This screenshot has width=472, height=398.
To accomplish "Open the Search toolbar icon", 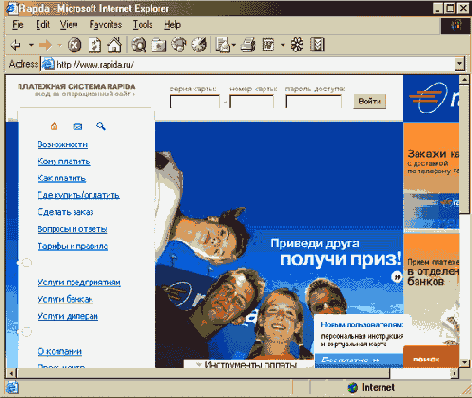I will point(139,45).
